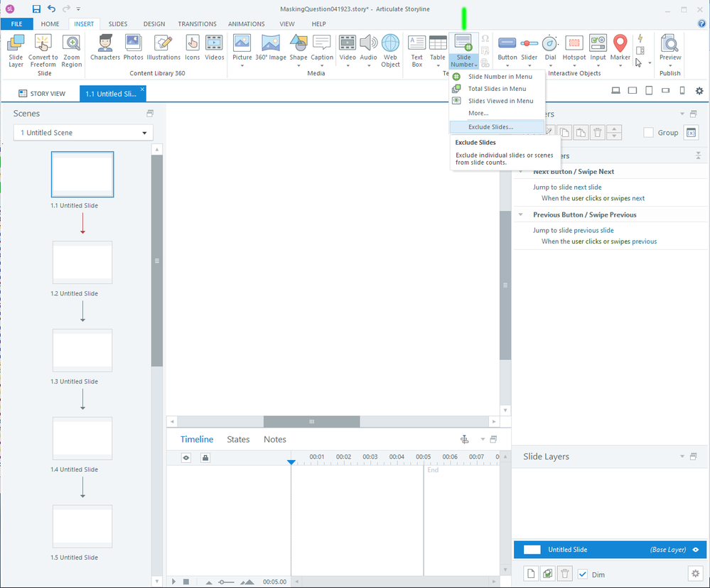Expand the Shape dropdown in ribbon
The height and width of the screenshot is (588, 710).
[x=298, y=66]
